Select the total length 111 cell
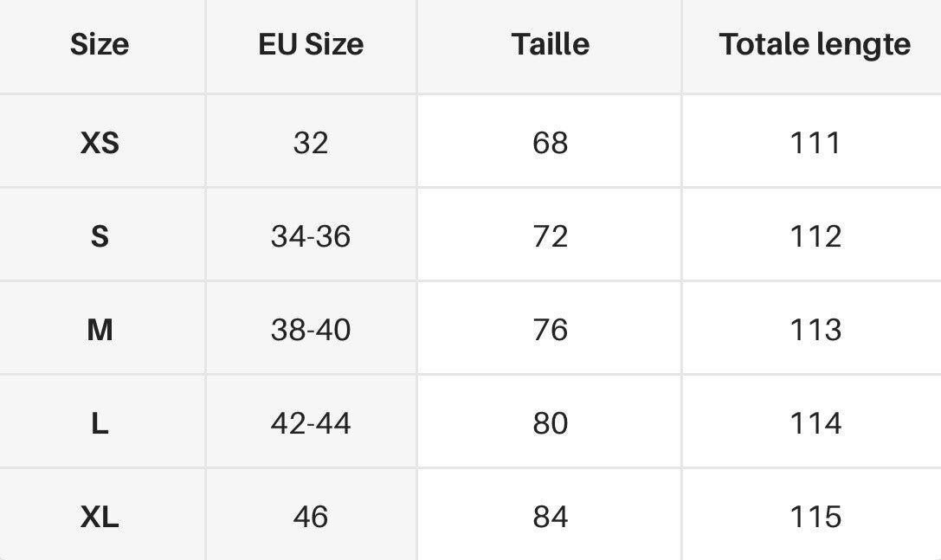941x560 pixels. point(815,142)
